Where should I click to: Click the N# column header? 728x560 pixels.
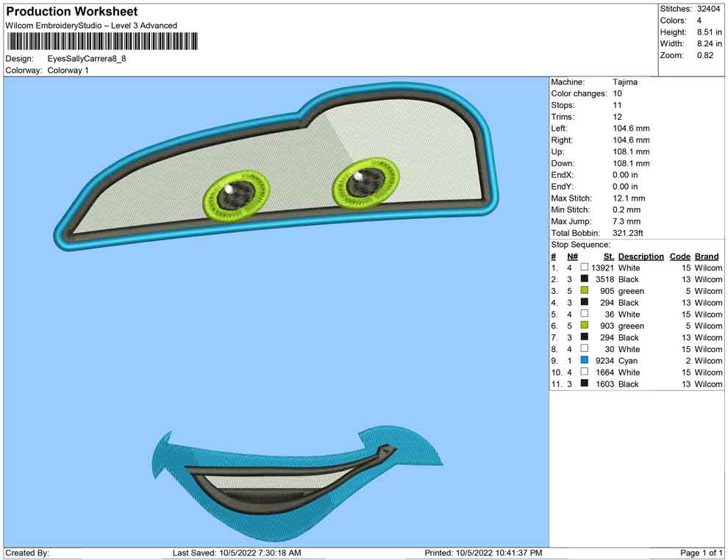click(x=572, y=256)
